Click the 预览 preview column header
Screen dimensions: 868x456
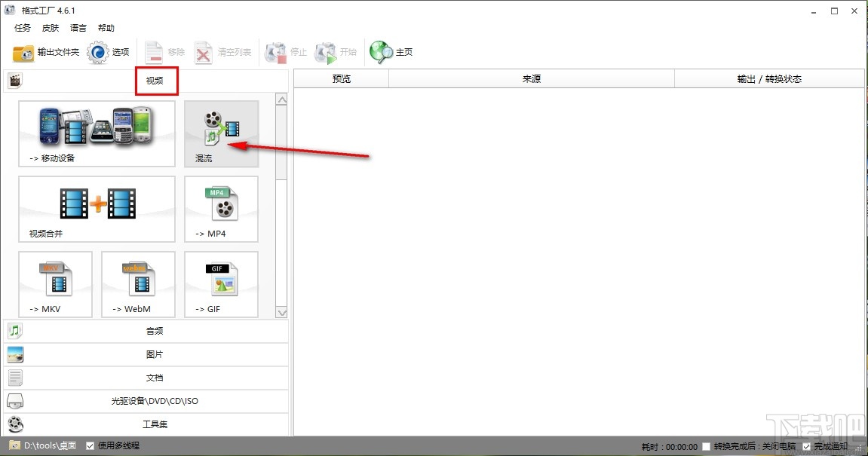(x=342, y=79)
